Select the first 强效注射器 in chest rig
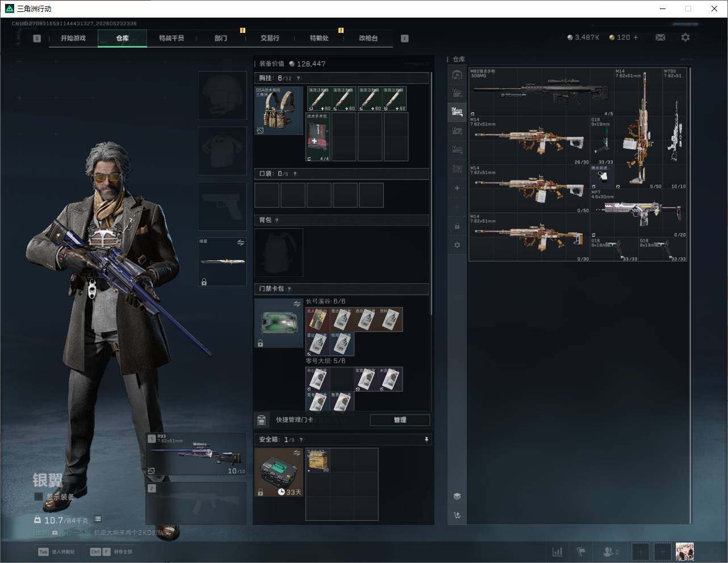The height and width of the screenshot is (563, 728). pyautogui.click(x=319, y=99)
